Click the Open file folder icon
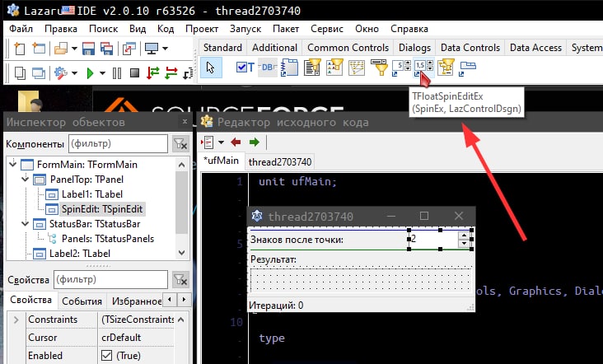 point(61,49)
